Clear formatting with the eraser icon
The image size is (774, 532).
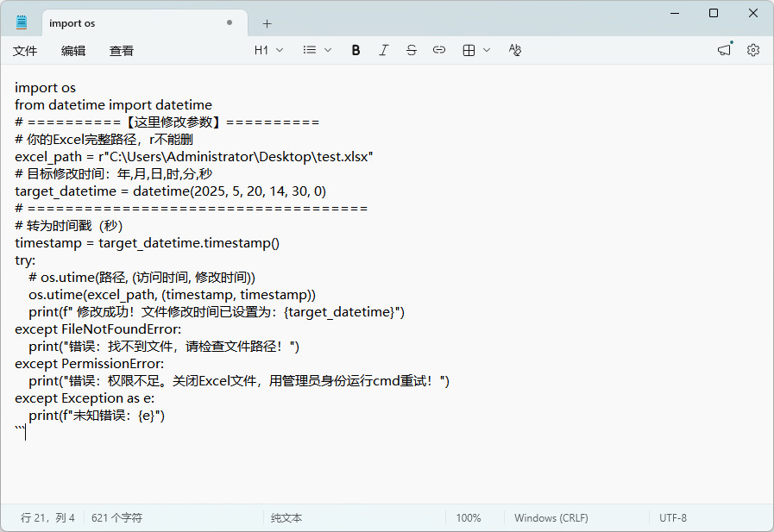[x=515, y=50]
